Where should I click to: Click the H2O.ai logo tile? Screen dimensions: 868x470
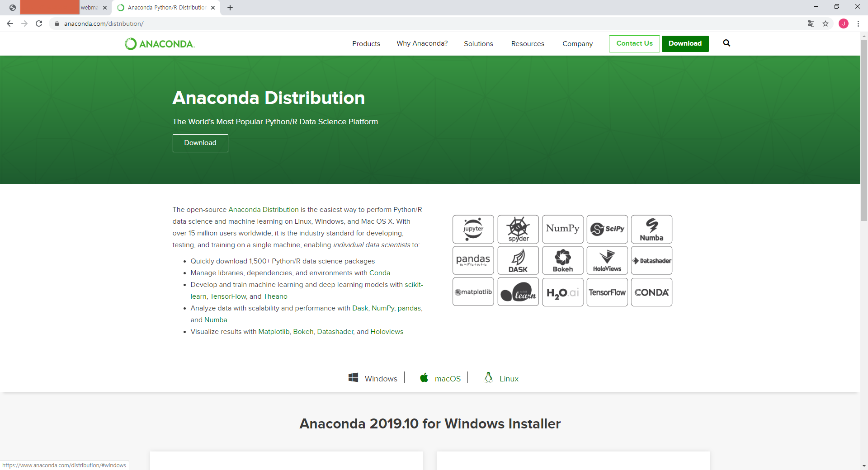point(563,292)
